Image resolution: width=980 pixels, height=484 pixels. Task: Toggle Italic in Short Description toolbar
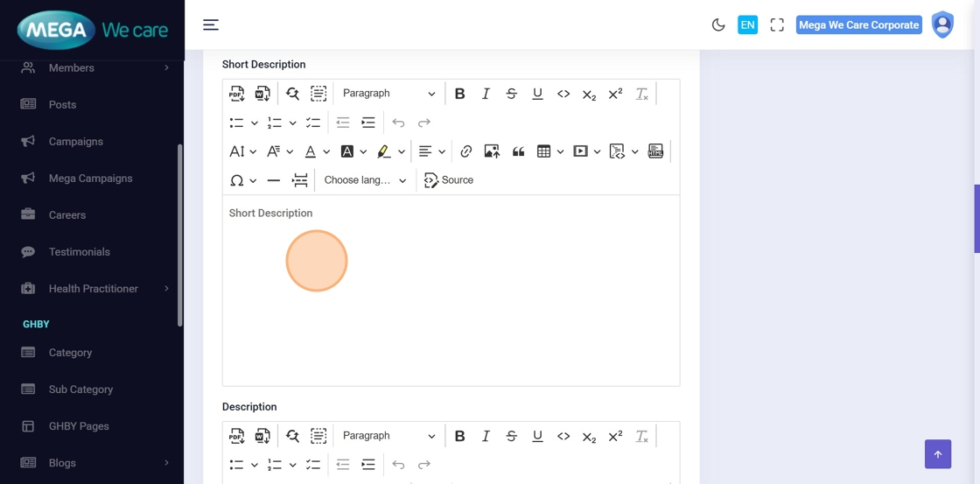point(486,94)
